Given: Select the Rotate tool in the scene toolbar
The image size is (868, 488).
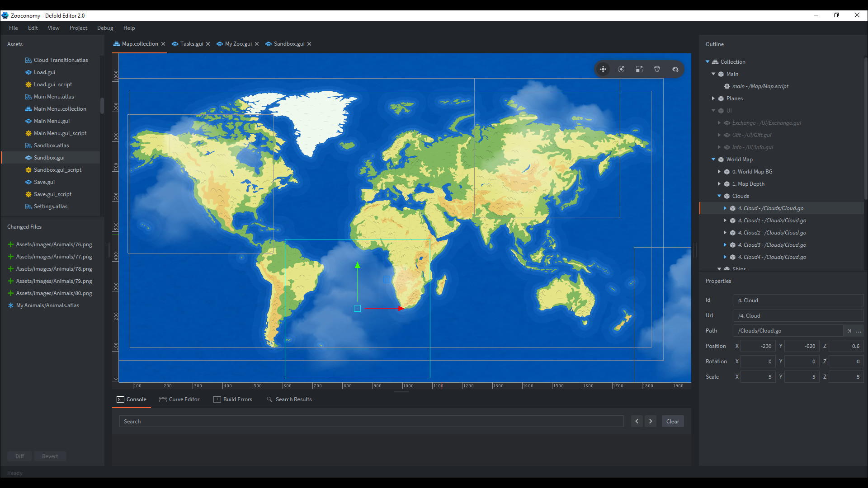Looking at the screenshot, I should tap(621, 69).
